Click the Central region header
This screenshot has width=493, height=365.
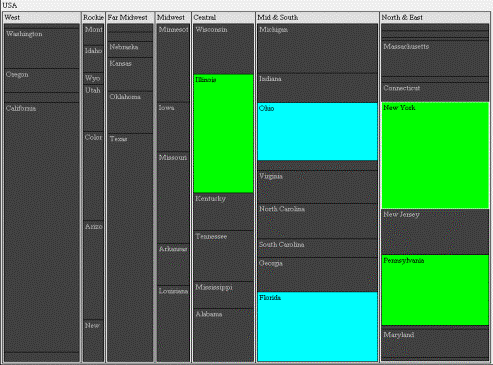pos(223,18)
